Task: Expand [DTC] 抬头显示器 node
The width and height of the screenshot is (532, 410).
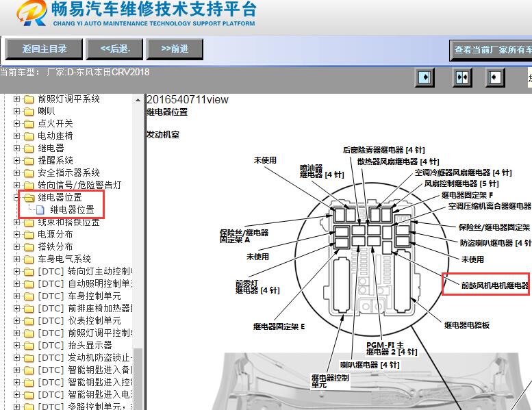Action: pos(16,345)
